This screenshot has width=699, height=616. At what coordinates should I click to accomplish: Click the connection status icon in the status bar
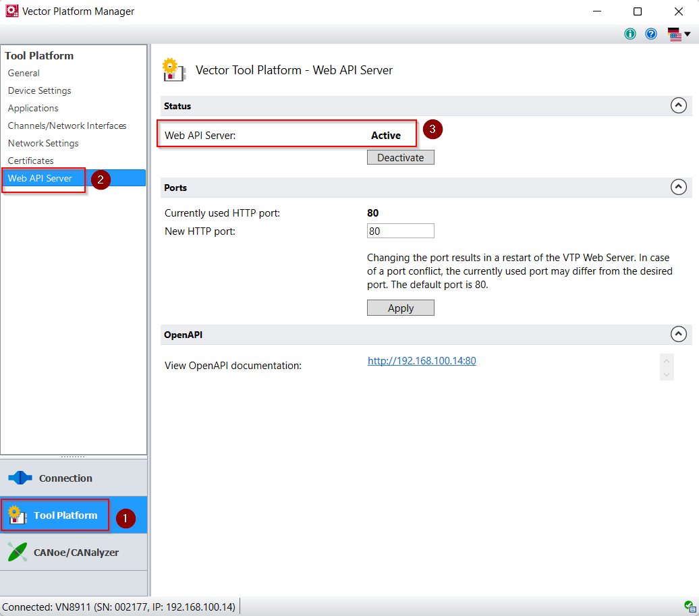point(689,606)
